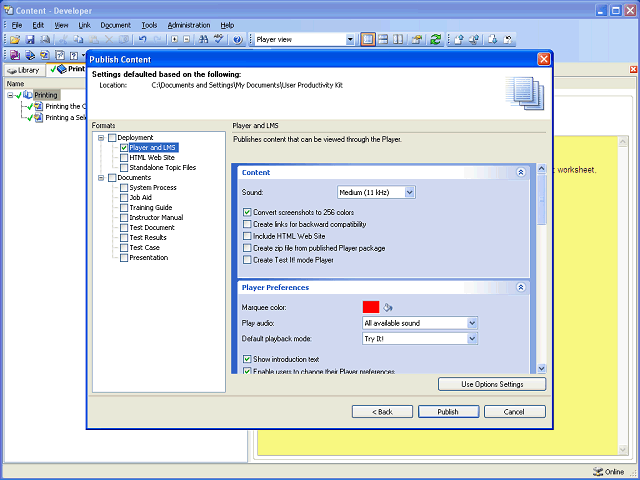
Task: Click the purple publish icon on second toolbar
Action: tap(15, 55)
